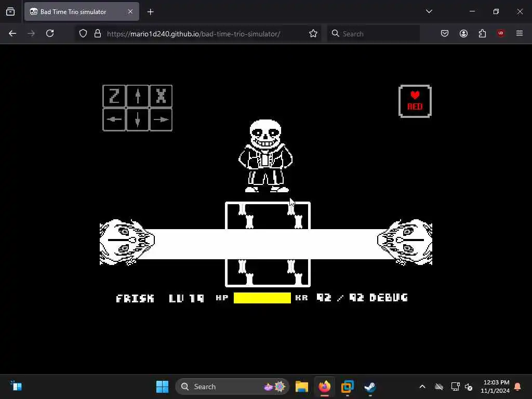Viewport: 532px width, 399px height.
Task: Open the Firefox account menu
Action: 463,33
